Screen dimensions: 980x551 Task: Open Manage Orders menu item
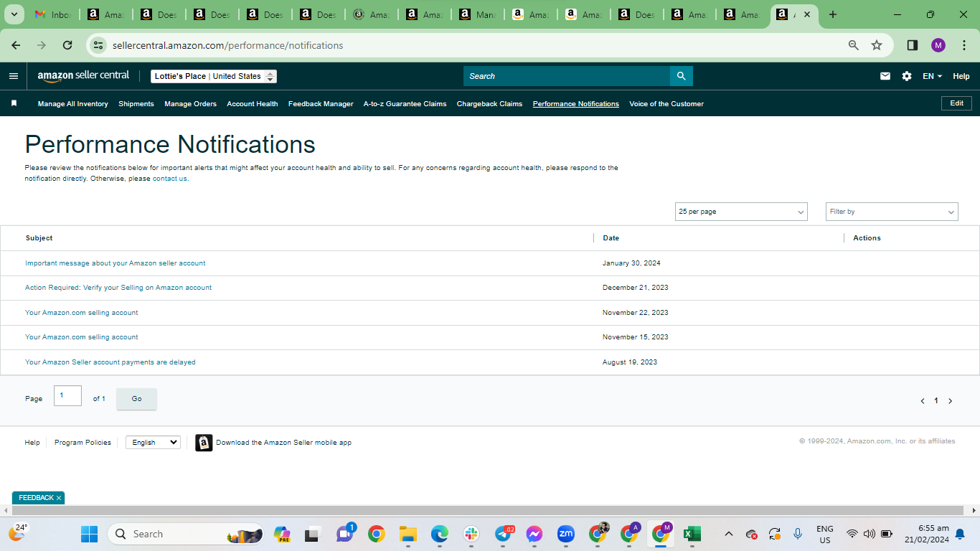click(x=190, y=104)
